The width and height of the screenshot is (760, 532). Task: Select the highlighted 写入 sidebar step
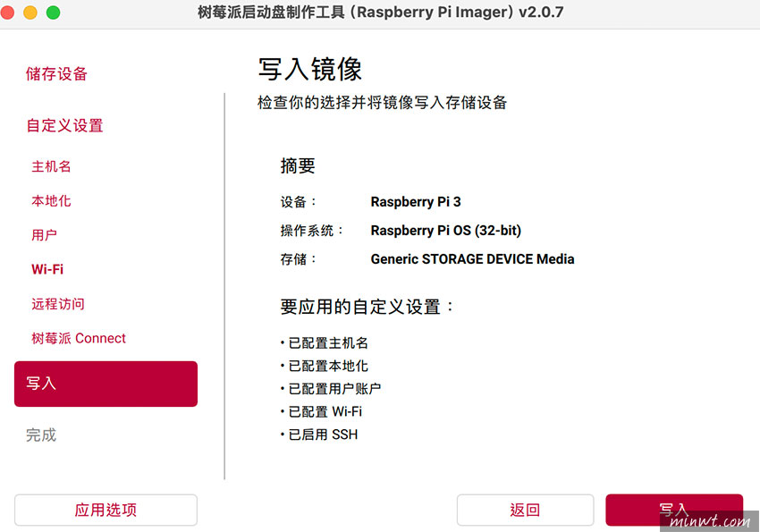point(106,384)
